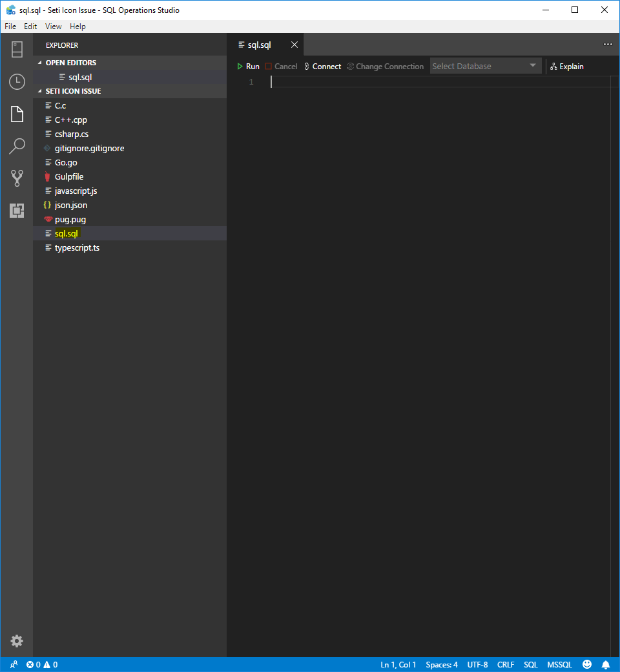
Task: Open the Servers view icon
Action: tap(16, 49)
